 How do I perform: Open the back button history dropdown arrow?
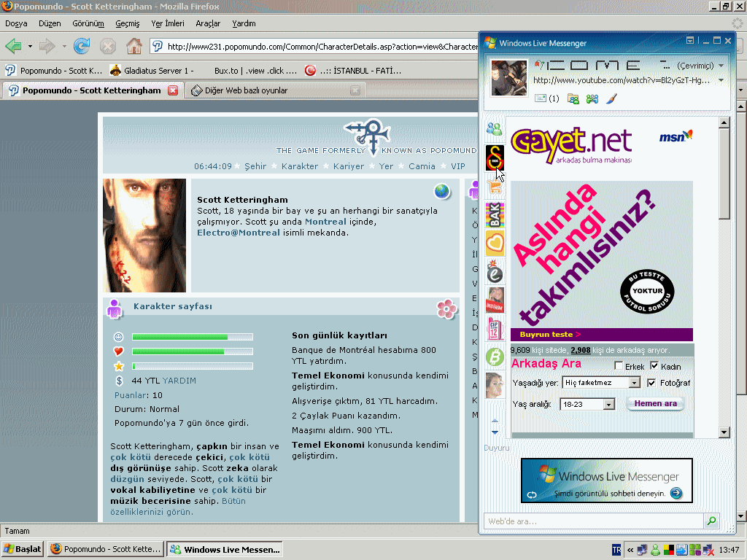[30, 46]
